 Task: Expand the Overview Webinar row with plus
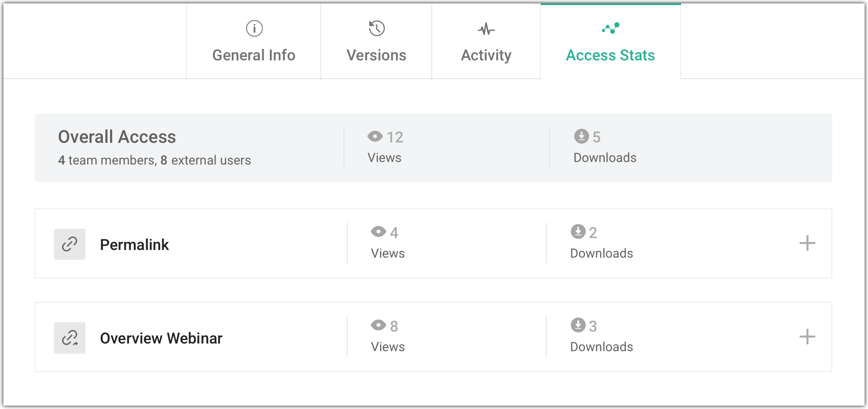(807, 337)
